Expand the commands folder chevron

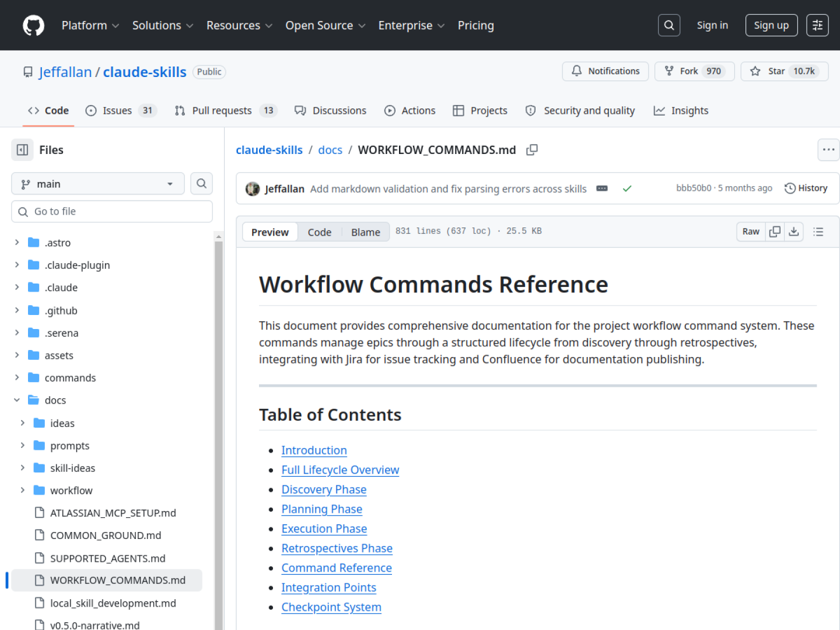(x=17, y=377)
